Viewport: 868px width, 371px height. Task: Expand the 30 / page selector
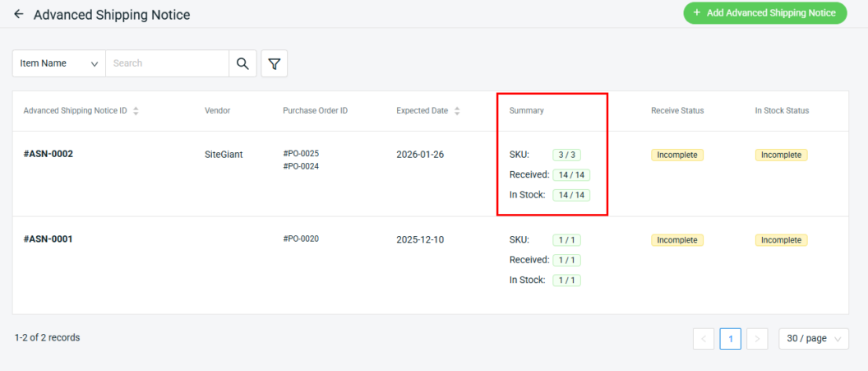(x=813, y=338)
